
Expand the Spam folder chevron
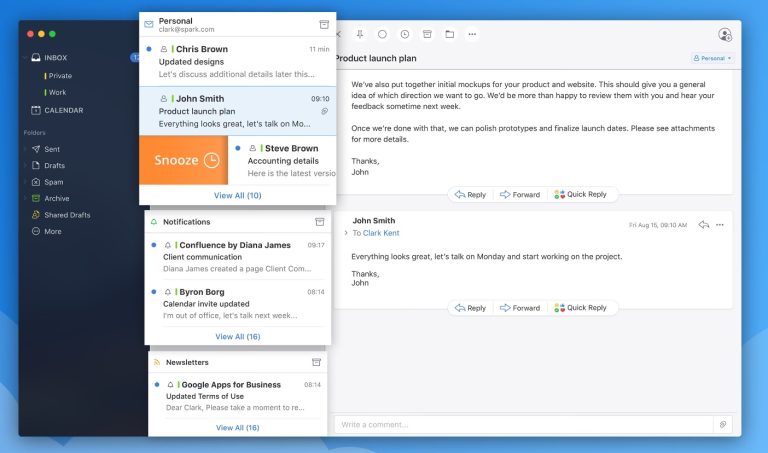coord(24,182)
